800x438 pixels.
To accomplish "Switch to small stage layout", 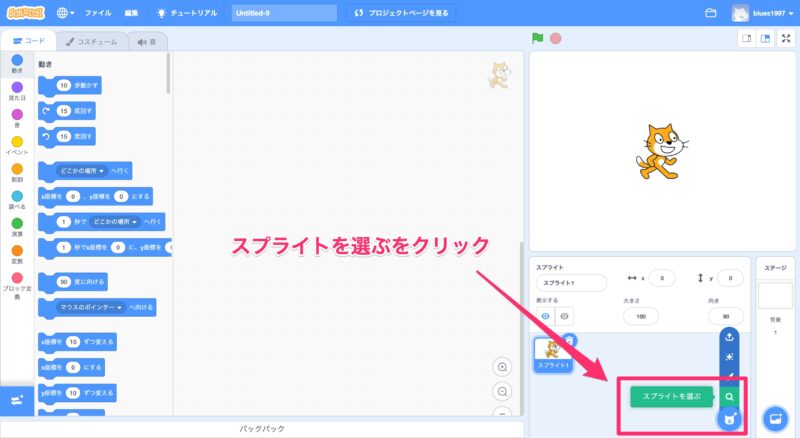I will [x=746, y=39].
